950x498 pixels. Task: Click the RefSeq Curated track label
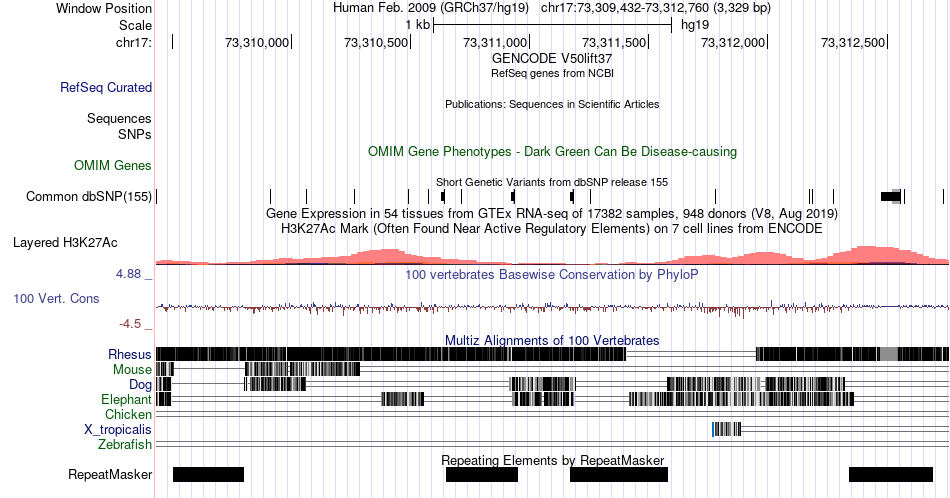tap(106, 87)
